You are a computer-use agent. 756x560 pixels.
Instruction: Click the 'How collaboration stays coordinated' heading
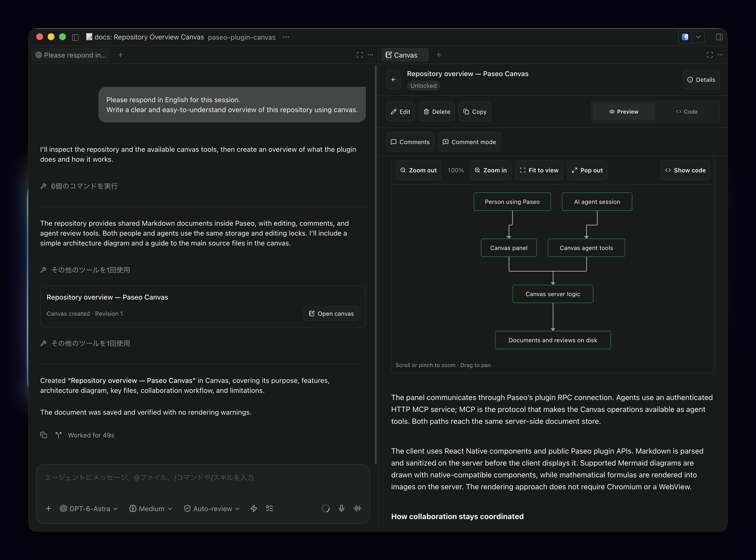click(457, 516)
